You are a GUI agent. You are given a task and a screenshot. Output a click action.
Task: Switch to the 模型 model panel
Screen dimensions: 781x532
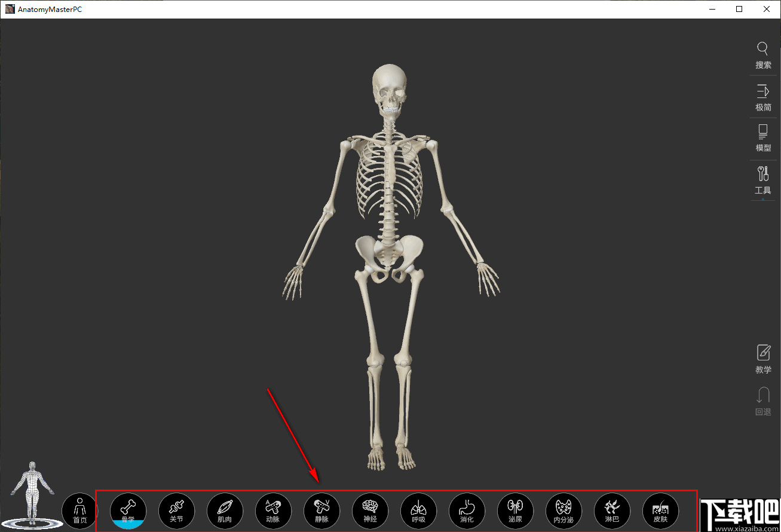pos(763,138)
